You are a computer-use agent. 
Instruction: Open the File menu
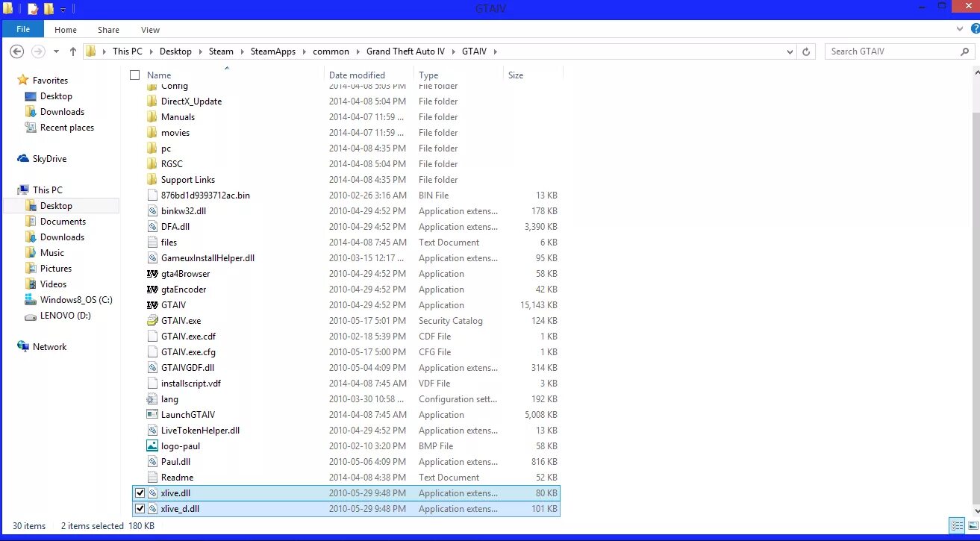click(x=23, y=29)
